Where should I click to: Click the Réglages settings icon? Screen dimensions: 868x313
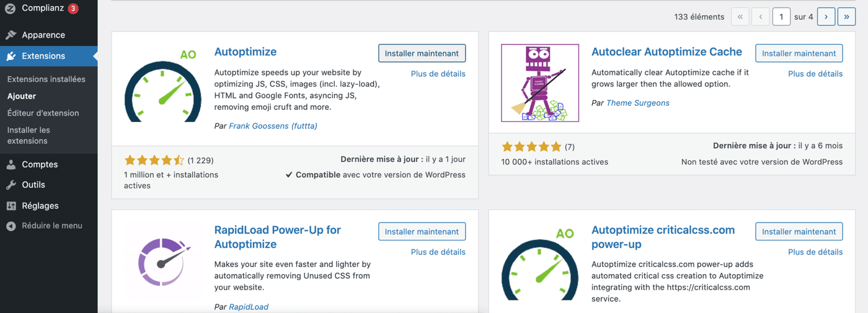[11, 206]
